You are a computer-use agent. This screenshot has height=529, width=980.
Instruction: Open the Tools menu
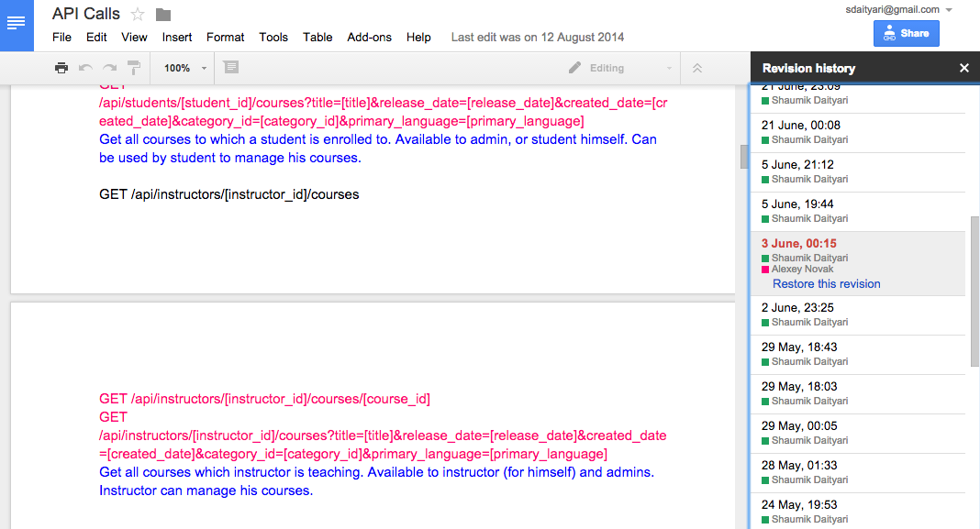point(273,38)
